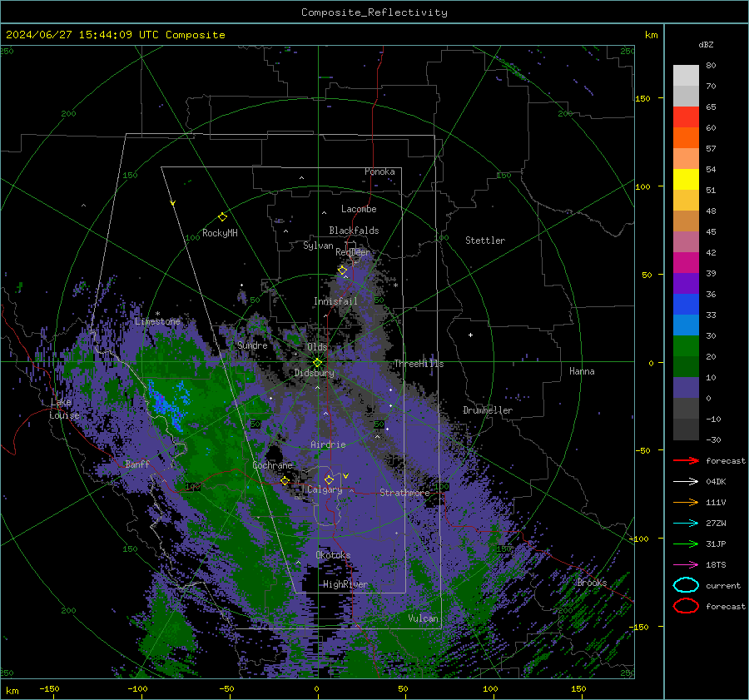Click the red forecast arrow legend icon
This screenshot has width=749, height=700.
coord(686,460)
